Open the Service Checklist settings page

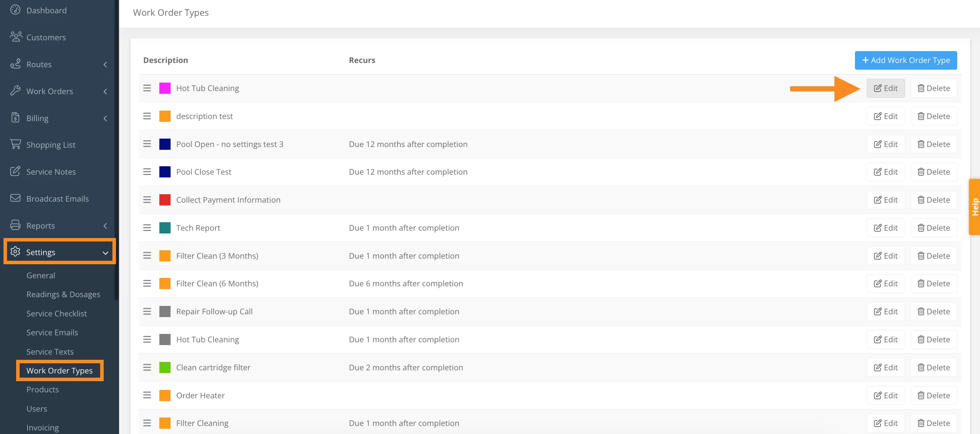(56, 314)
